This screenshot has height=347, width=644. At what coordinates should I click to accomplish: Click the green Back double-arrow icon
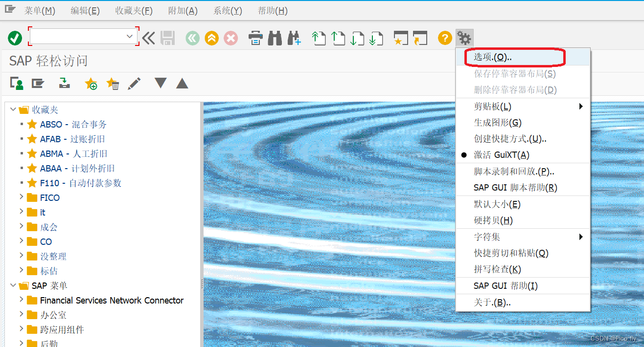click(x=193, y=38)
